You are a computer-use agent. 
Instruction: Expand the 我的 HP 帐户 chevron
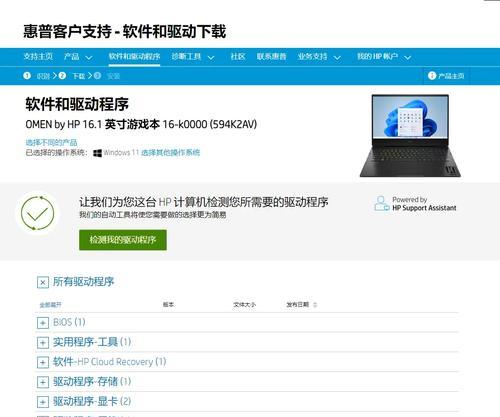click(408, 58)
